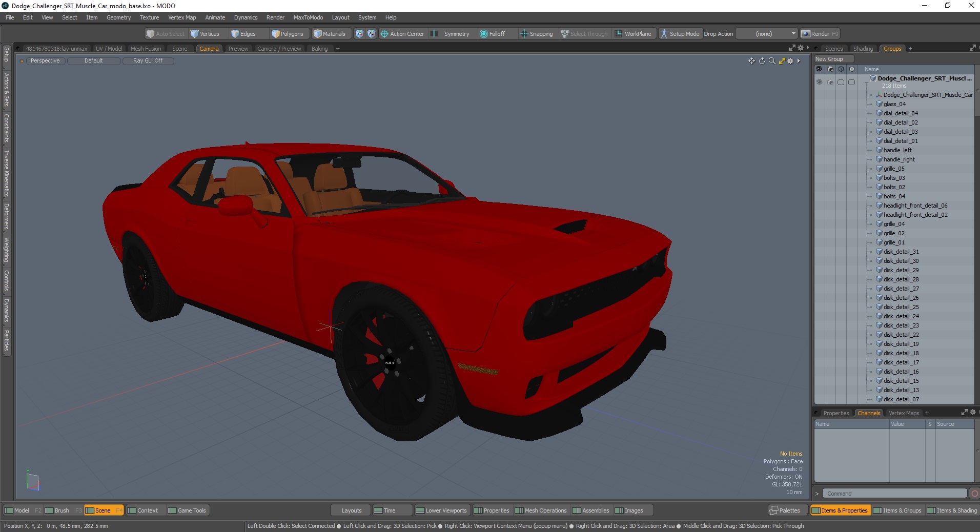Select the Polygons selection mode
The height and width of the screenshot is (532, 980).
[x=288, y=34]
